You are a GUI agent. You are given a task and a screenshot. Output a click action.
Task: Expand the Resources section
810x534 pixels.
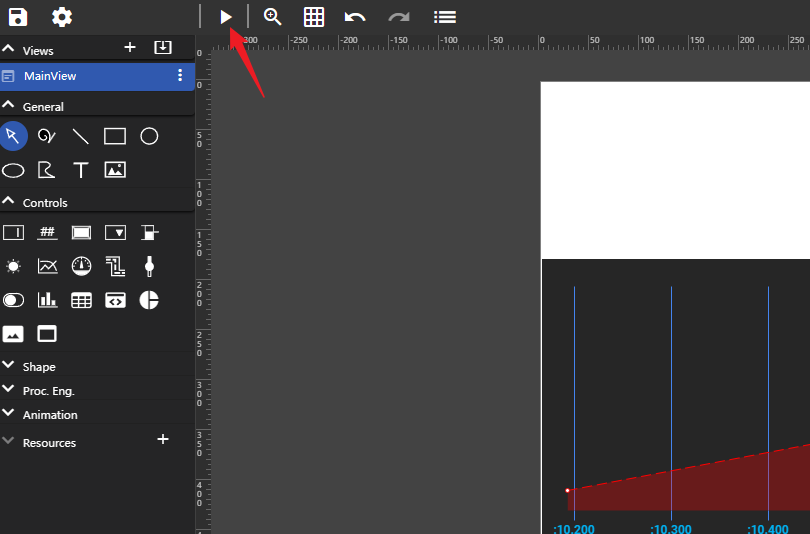coord(8,441)
